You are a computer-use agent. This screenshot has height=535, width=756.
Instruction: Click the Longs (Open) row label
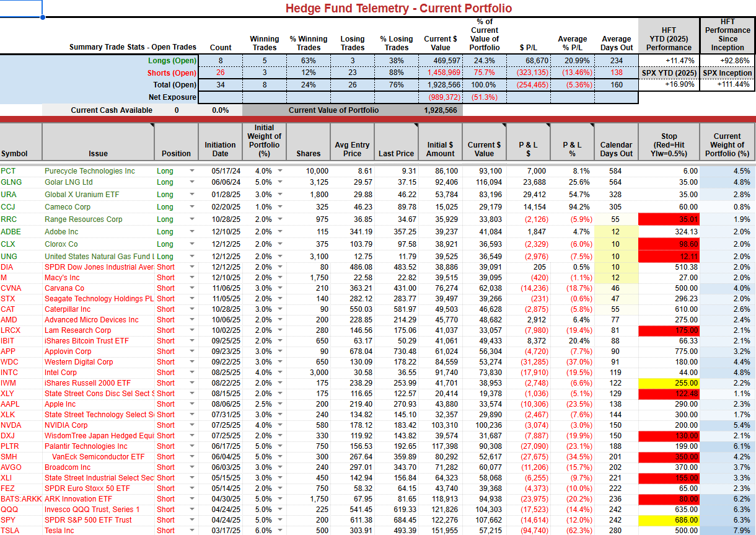172,61
